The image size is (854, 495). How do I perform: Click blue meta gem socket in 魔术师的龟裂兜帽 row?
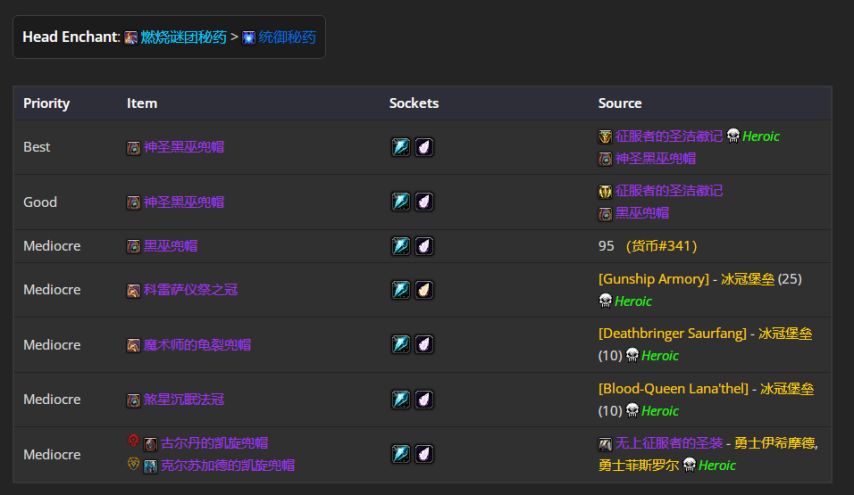[x=401, y=344]
